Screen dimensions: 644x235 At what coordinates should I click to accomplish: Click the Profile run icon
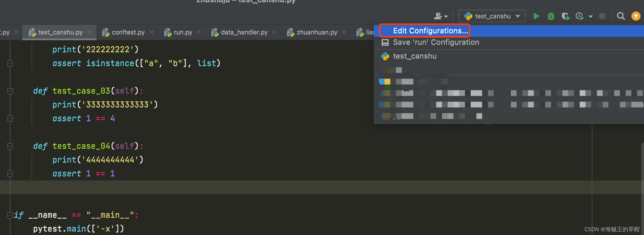[580, 16]
